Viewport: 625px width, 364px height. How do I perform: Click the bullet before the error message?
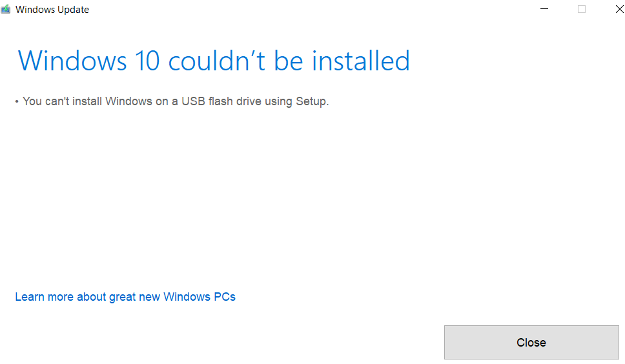(x=17, y=102)
